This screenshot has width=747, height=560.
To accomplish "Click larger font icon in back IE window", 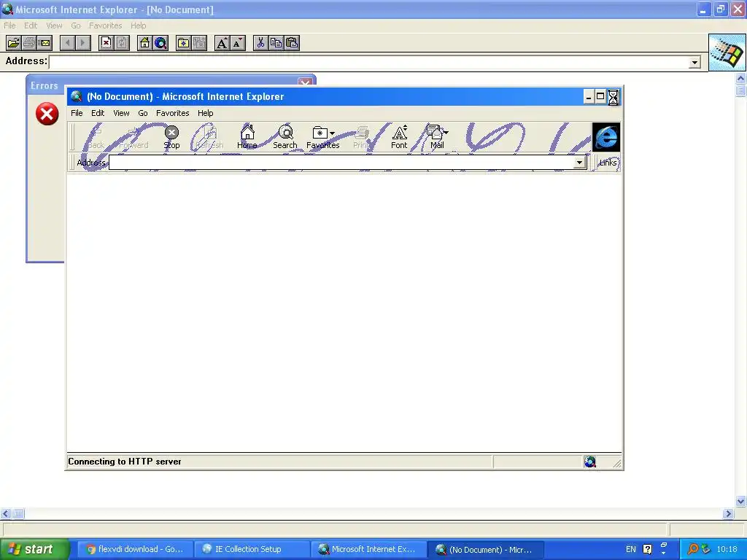I will 222,43.
